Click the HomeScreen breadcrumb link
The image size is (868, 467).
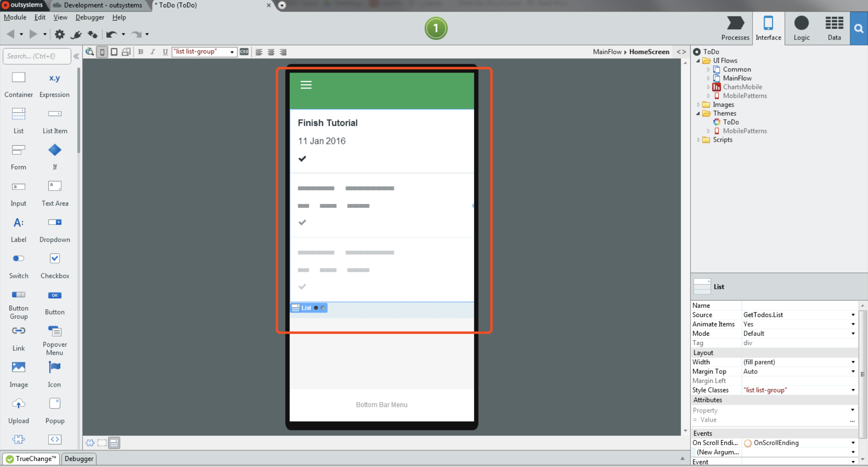pyautogui.click(x=649, y=52)
